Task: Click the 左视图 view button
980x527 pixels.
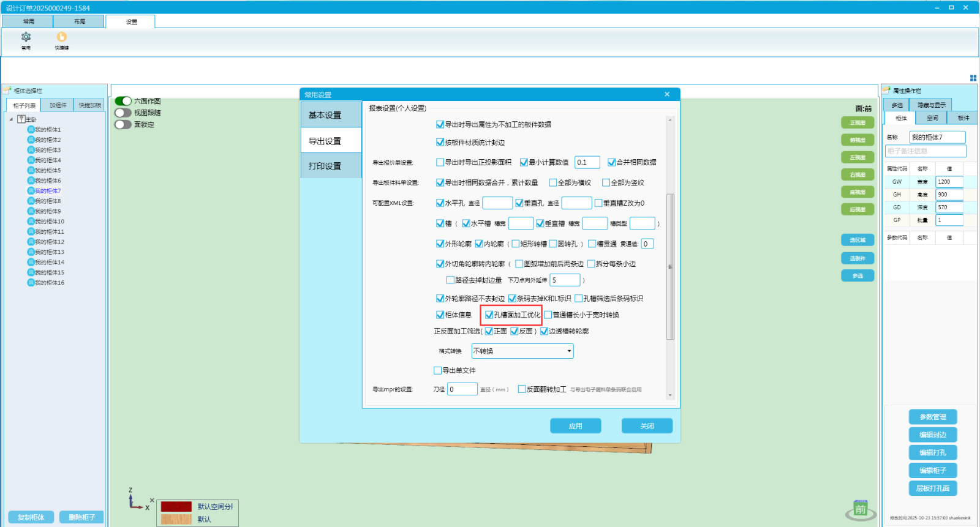Action: 858,157
